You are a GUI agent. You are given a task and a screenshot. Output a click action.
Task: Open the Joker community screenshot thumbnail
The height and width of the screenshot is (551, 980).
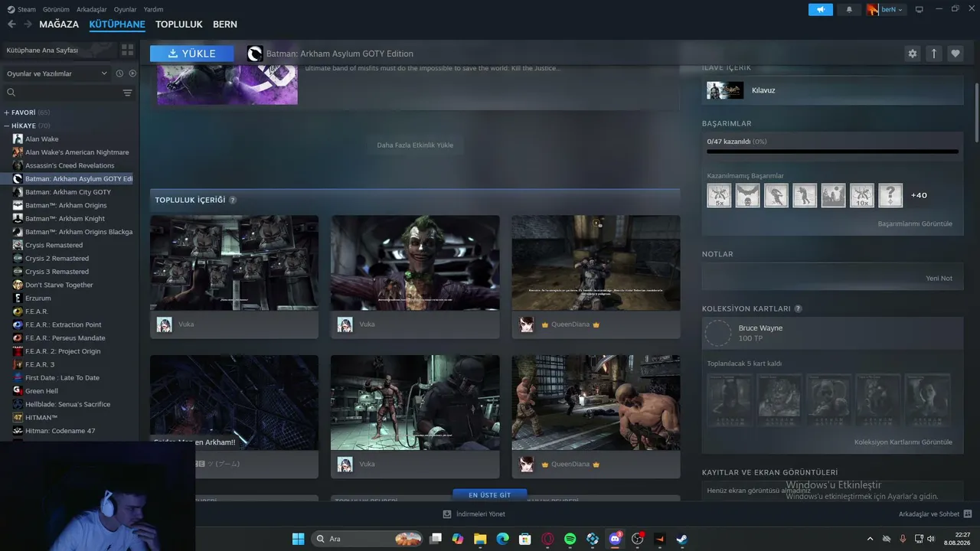415,262
